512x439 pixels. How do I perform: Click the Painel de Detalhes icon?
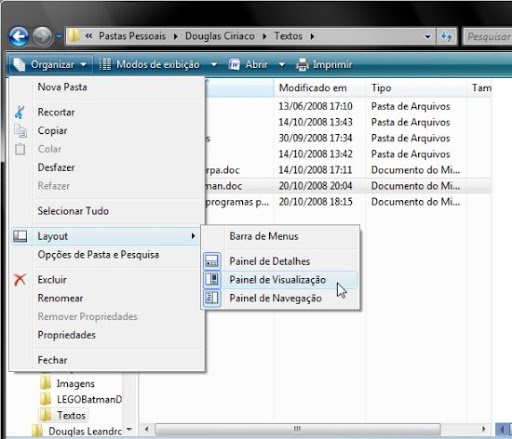212,261
